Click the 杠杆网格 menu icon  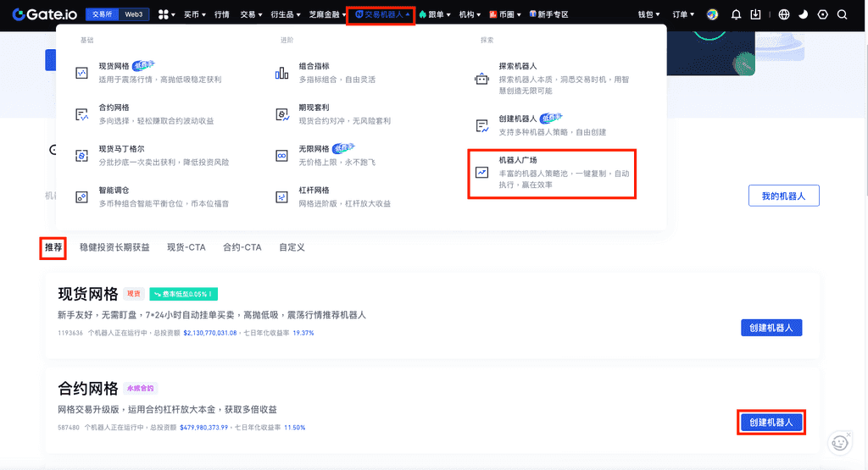[x=281, y=196]
